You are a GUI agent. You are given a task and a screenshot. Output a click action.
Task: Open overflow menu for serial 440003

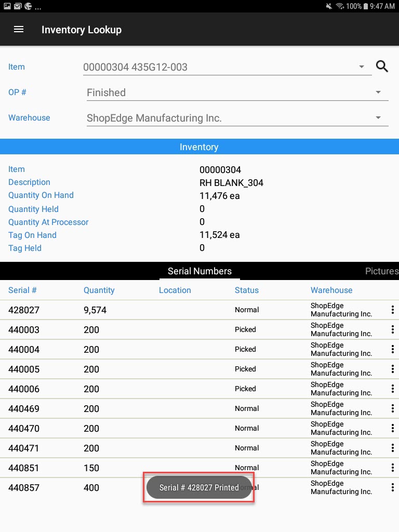[393, 329]
